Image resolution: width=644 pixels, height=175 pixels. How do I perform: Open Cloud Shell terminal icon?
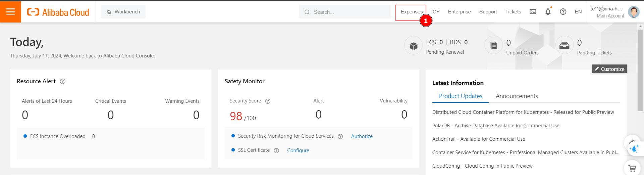click(x=533, y=12)
